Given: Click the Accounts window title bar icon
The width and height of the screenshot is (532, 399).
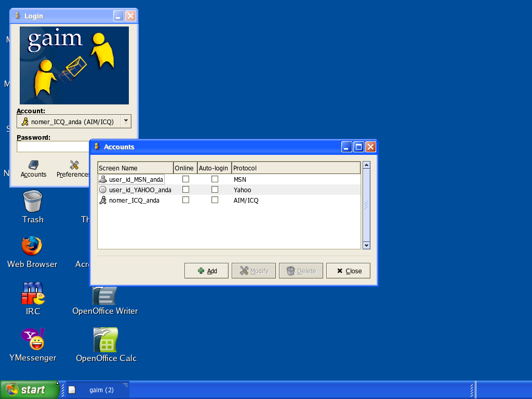Looking at the screenshot, I should [97, 147].
